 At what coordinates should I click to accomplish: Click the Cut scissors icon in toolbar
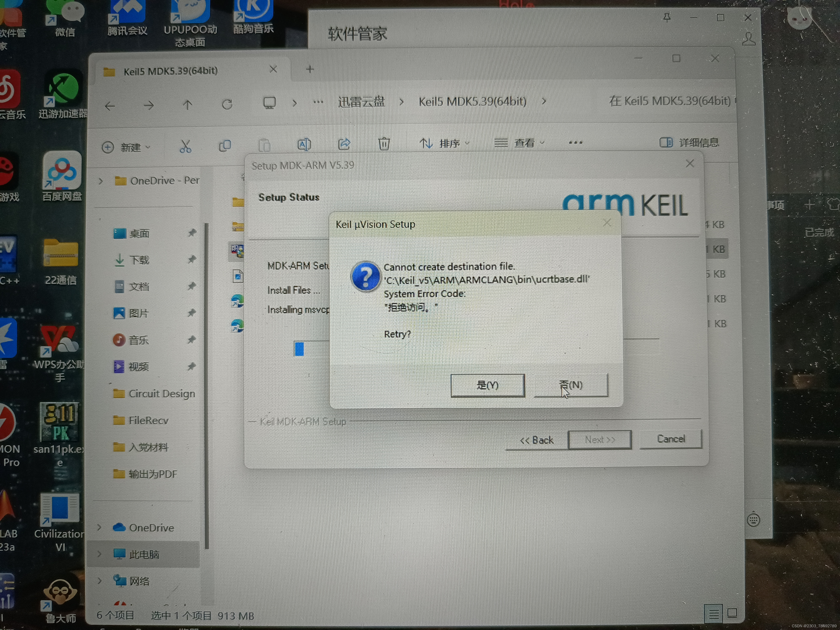(x=185, y=146)
